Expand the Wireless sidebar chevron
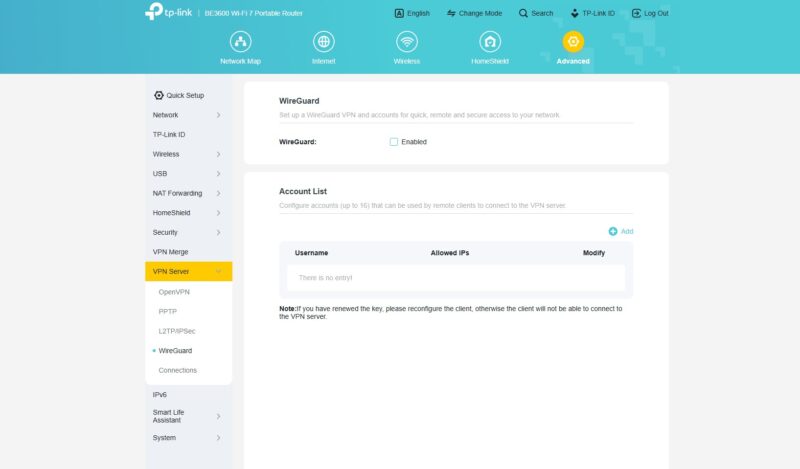The image size is (800, 469). click(218, 154)
